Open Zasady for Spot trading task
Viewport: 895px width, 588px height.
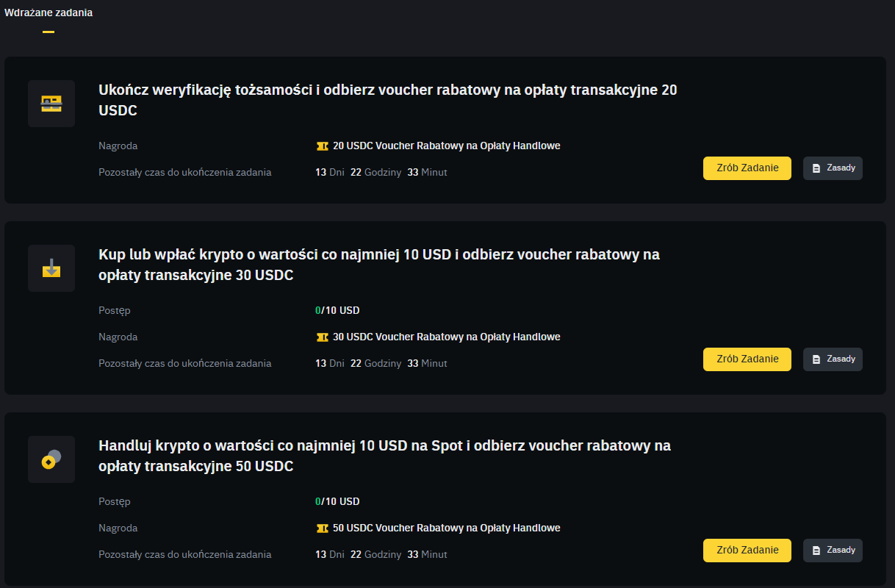[833, 550]
